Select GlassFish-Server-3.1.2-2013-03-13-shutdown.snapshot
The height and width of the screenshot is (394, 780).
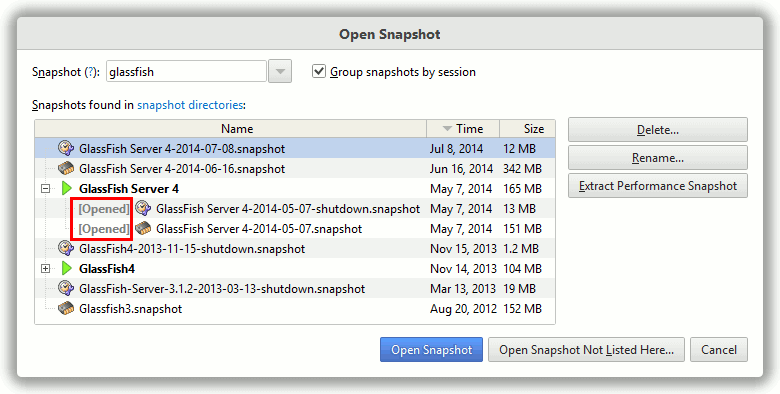coord(222,289)
